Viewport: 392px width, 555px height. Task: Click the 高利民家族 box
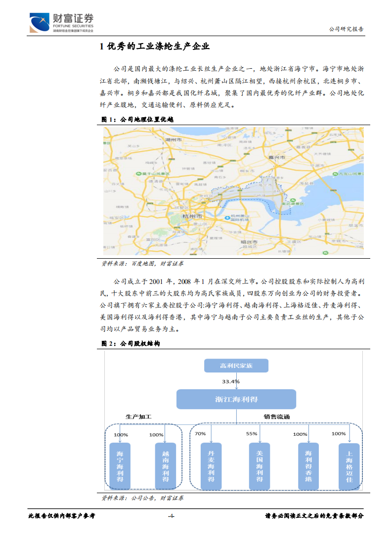click(x=236, y=366)
